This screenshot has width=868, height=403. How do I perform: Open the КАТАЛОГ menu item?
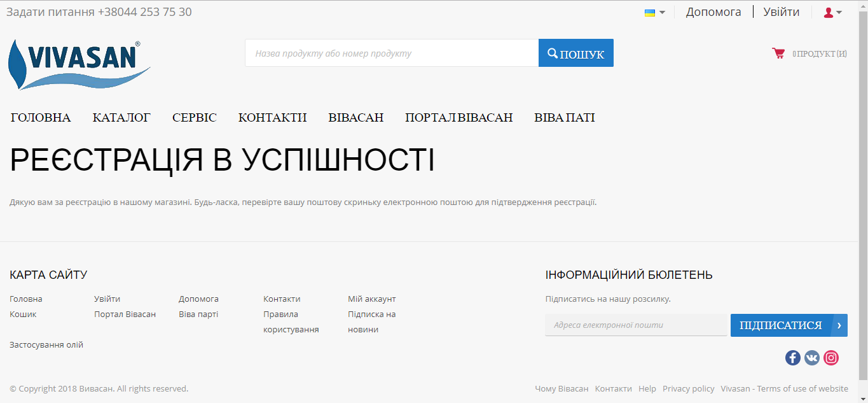pyautogui.click(x=121, y=118)
